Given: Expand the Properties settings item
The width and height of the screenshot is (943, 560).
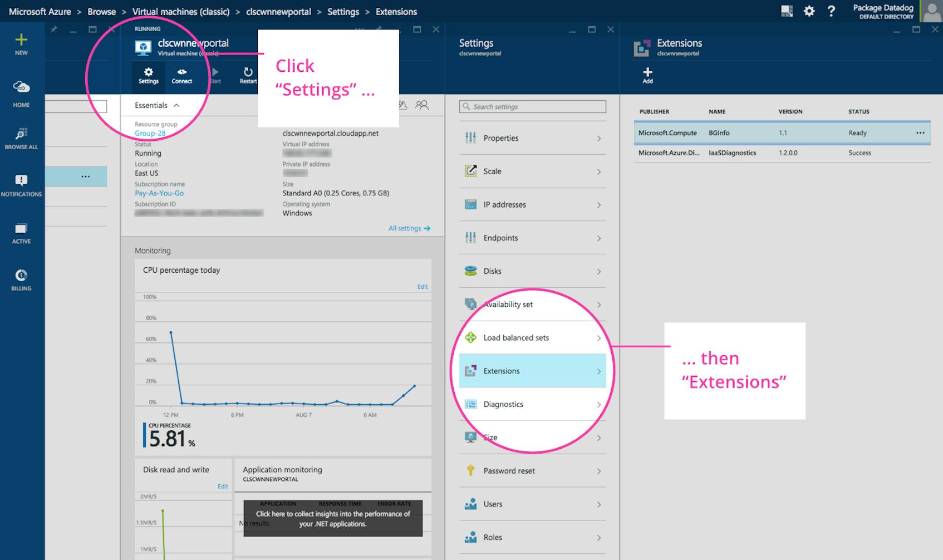Looking at the screenshot, I should [x=532, y=138].
